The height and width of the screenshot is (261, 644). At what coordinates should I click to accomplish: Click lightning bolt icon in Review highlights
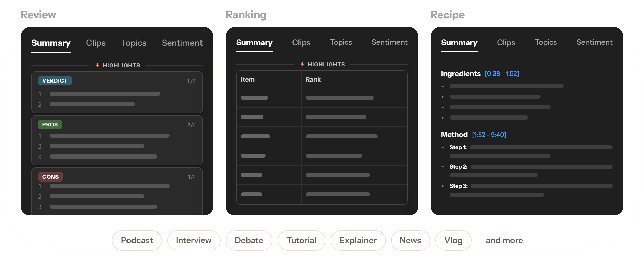[x=97, y=65]
